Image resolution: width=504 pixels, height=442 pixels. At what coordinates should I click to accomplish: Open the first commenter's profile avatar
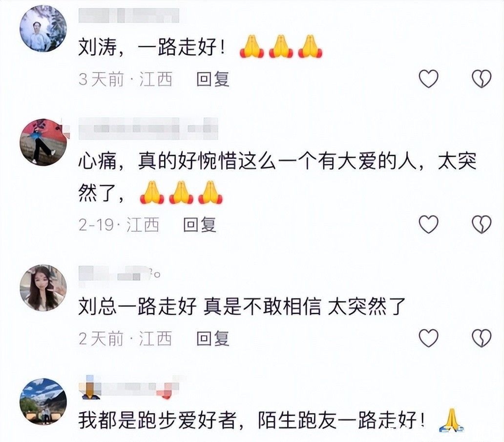point(43,28)
